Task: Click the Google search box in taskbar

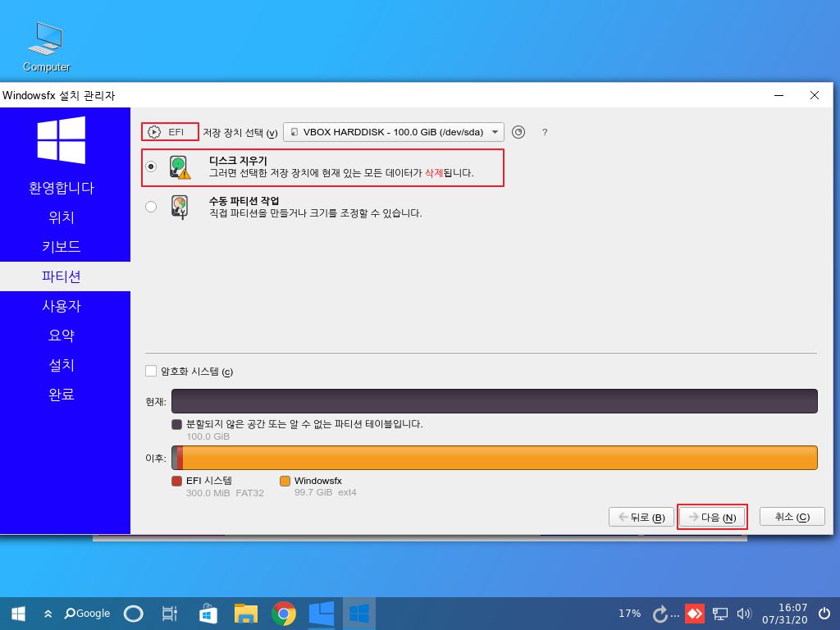Action: pos(87,614)
